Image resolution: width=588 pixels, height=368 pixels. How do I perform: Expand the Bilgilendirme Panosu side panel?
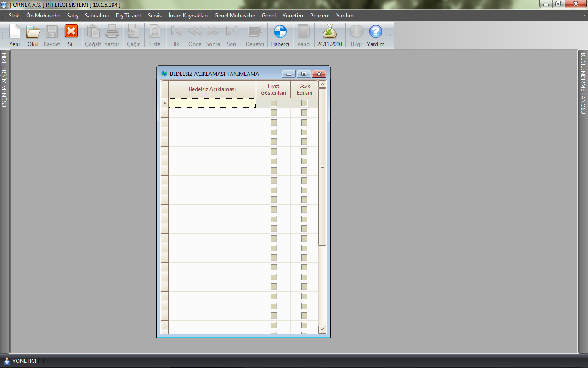tap(583, 83)
